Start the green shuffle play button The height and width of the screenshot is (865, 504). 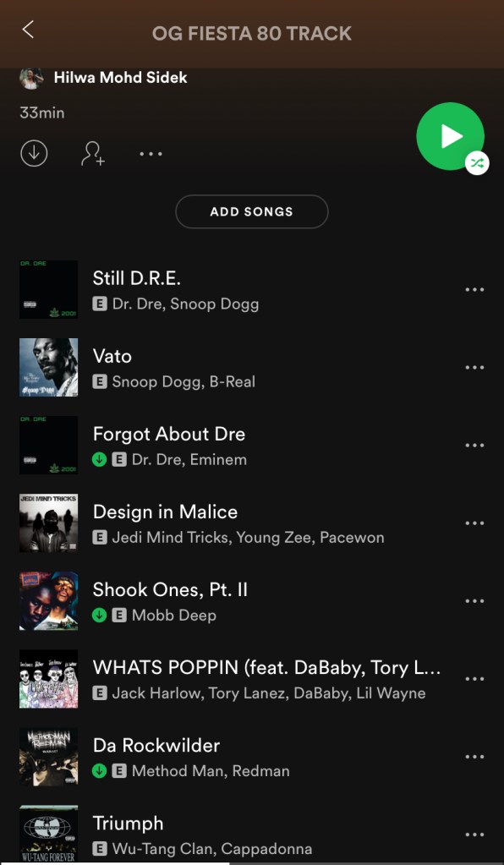(x=450, y=136)
